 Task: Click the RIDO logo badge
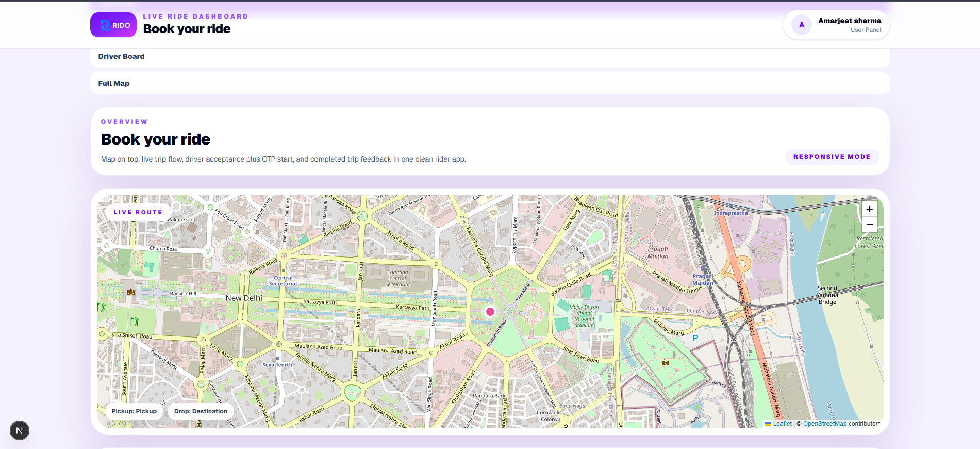(x=113, y=25)
